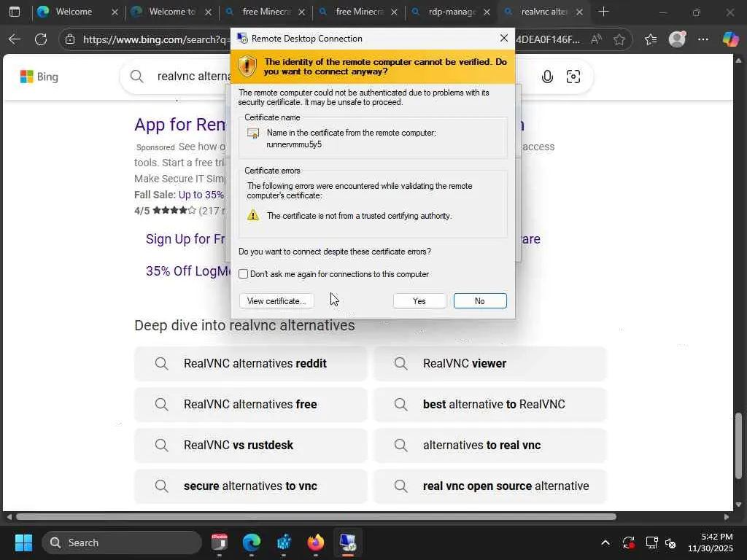747x560 pixels.
Task: Open Edge Settings and more menu
Action: (x=703, y=39)
